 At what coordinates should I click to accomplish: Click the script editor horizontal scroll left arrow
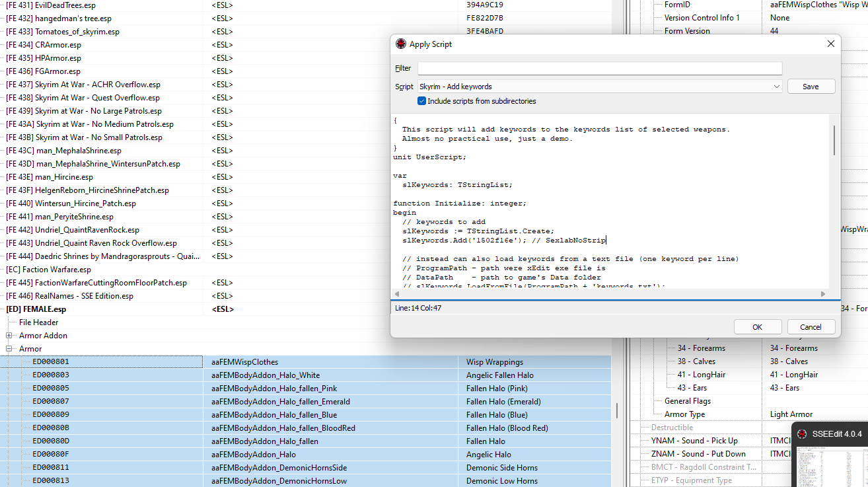coord(397,294)
